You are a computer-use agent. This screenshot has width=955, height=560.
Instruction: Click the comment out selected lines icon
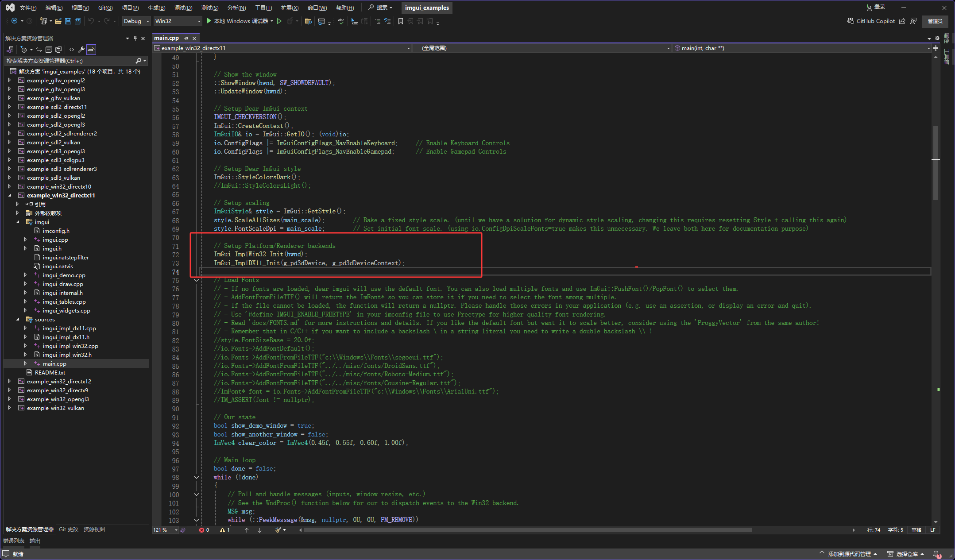pos(387,21)
